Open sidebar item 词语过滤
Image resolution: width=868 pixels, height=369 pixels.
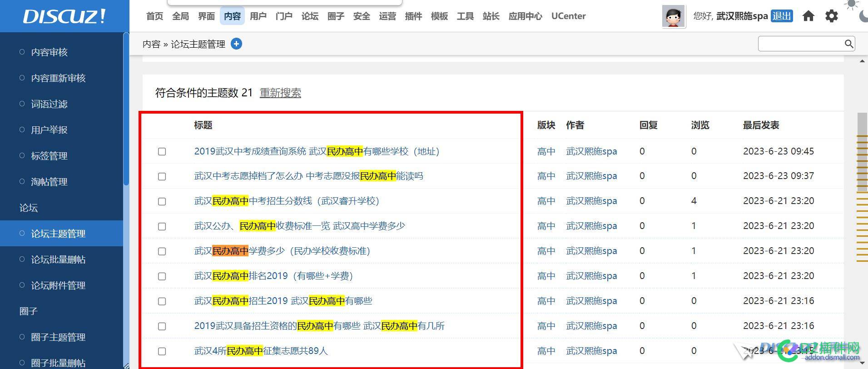tap(49, 104)
